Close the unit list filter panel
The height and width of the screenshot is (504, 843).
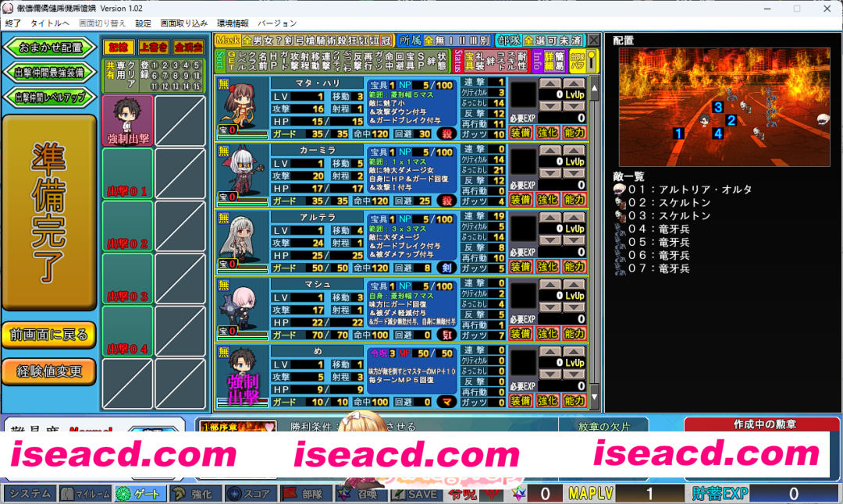(x=593, y=41)
